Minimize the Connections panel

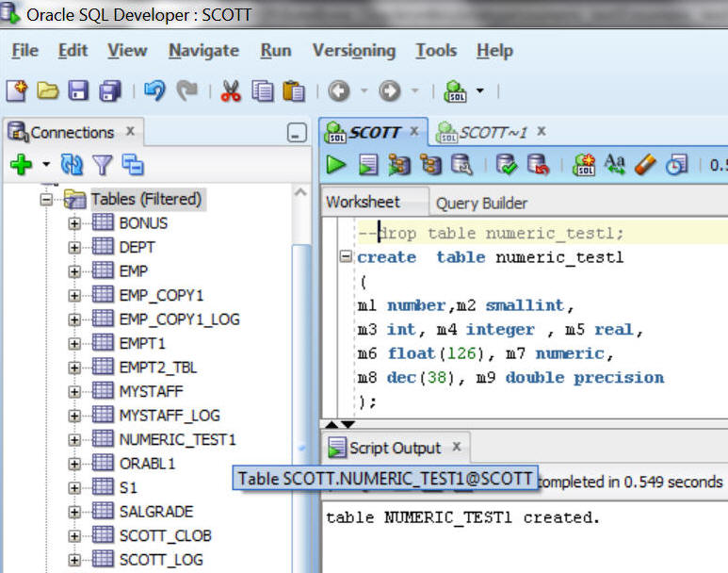click(297, 133)
